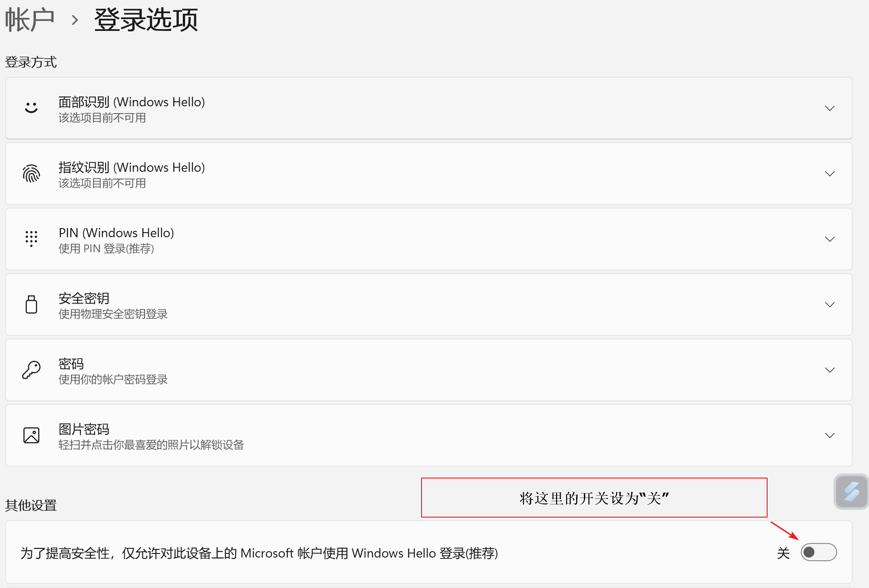Click the 登录方式 section heading
This screenshot has width=869, height=588.
31,62
